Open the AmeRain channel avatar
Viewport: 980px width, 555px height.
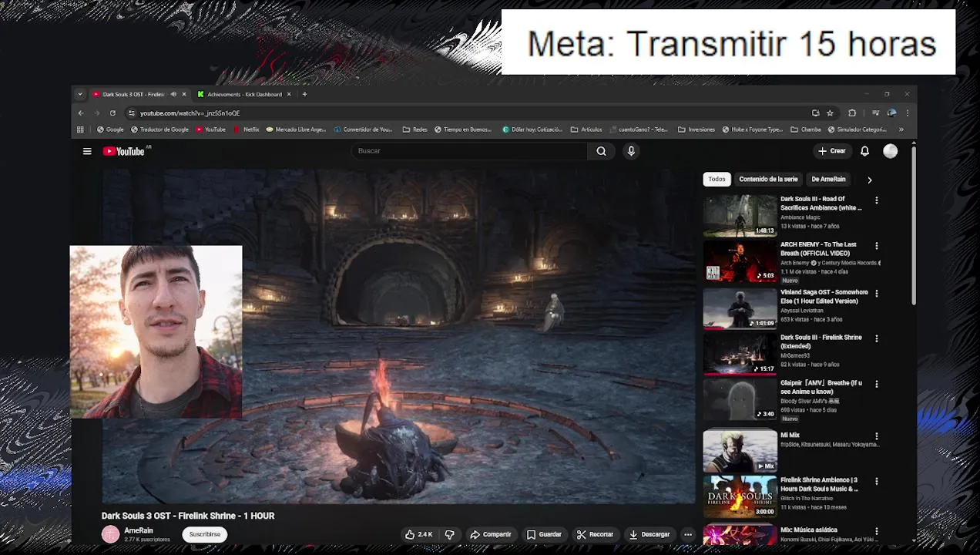pos(111,534)
